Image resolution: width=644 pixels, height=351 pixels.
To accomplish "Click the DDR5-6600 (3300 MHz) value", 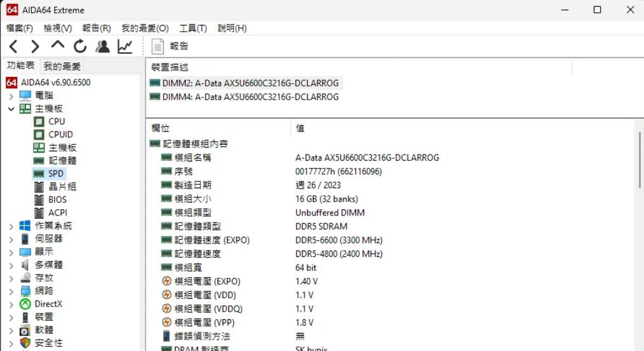I will [339, 240].
